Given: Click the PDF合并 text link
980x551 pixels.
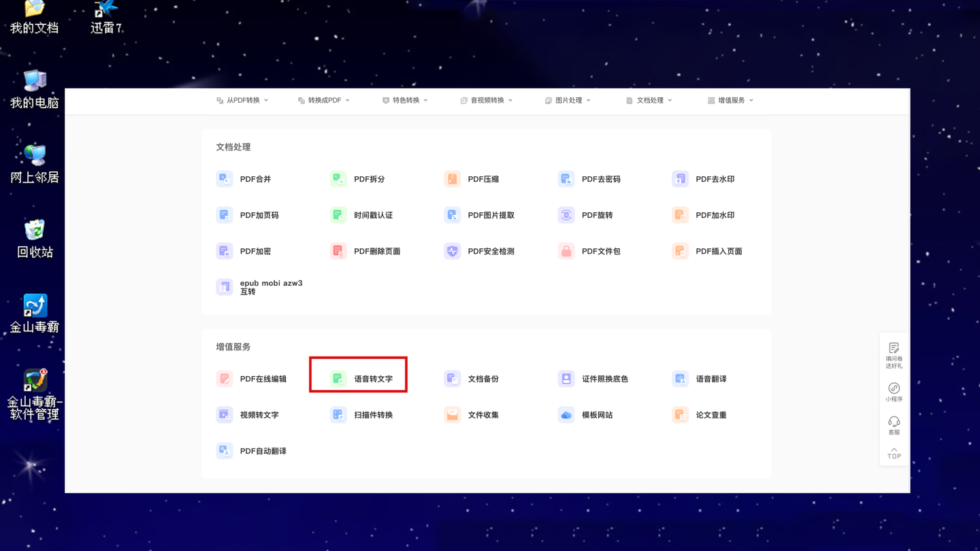Looking at the screenshot, I should (x=255, y=179).
